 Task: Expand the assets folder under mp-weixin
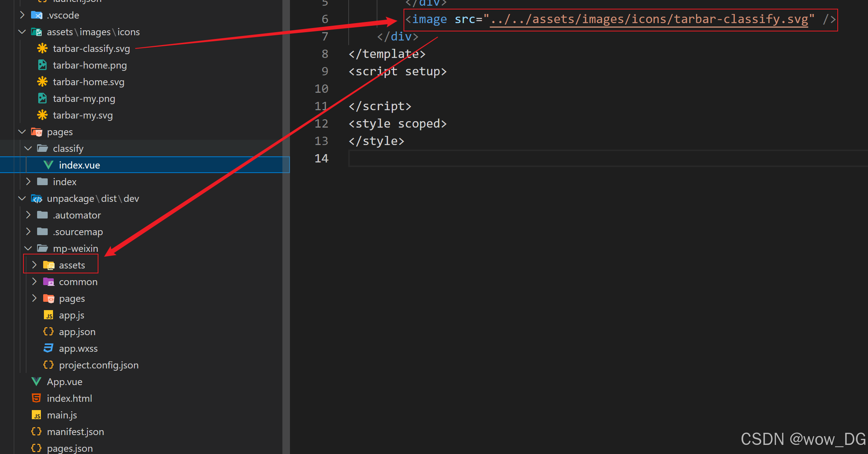click(34, 265)
